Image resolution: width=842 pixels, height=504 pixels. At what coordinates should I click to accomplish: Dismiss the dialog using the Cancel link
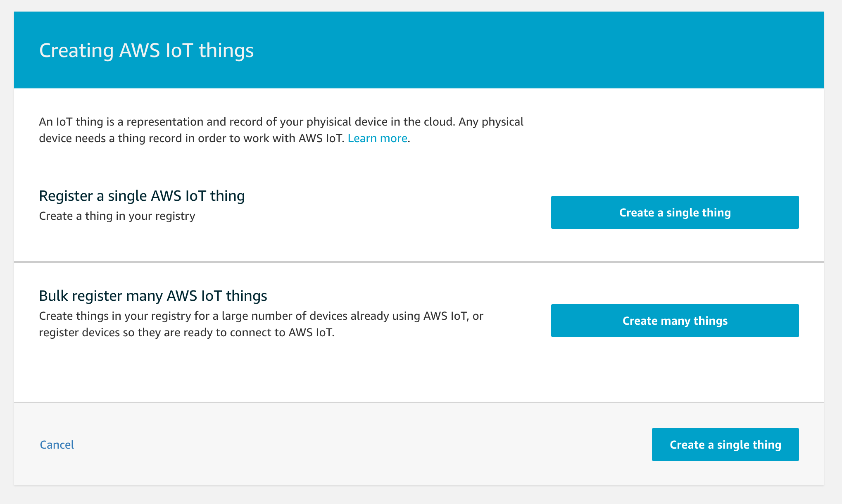pos(57,445)
